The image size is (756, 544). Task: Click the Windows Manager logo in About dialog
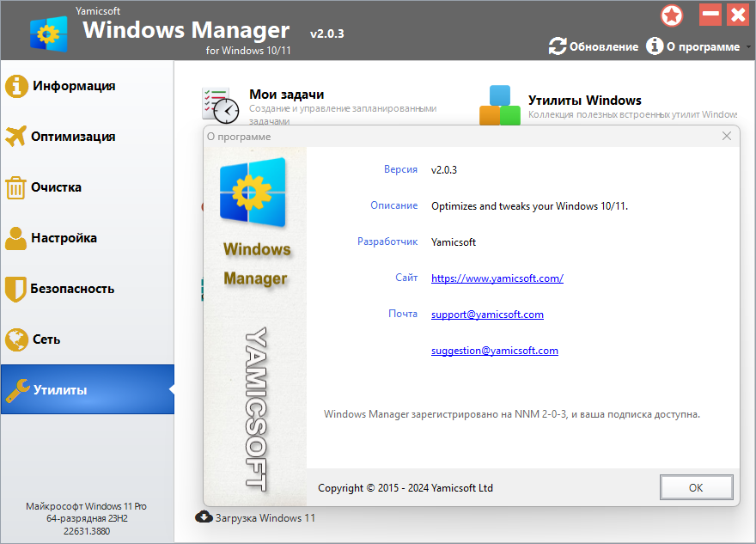[x=253, y=192]
